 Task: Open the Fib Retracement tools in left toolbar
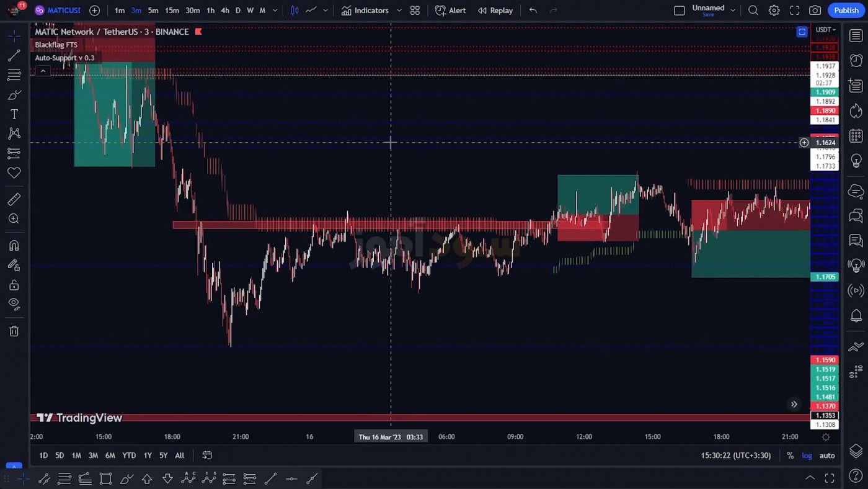tap(14, 75)
